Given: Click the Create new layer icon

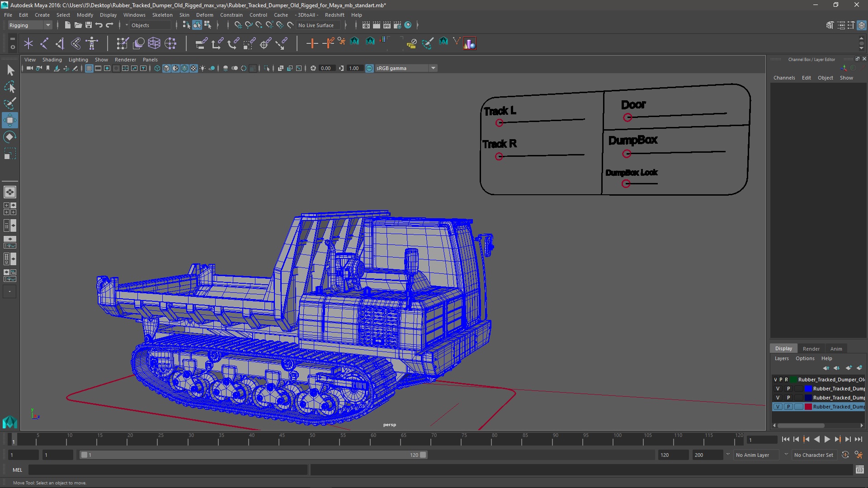Looking at the screenshot, I should click(849, 368).
